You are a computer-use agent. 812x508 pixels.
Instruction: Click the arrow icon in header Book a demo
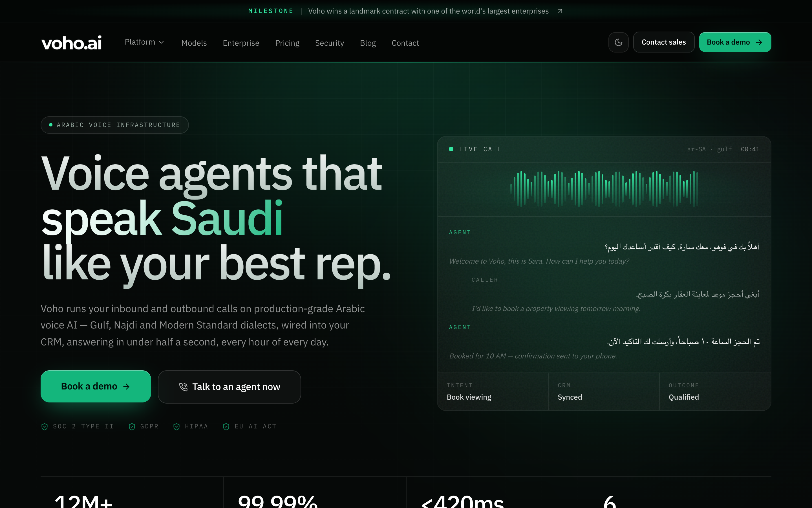click(759, 42)
